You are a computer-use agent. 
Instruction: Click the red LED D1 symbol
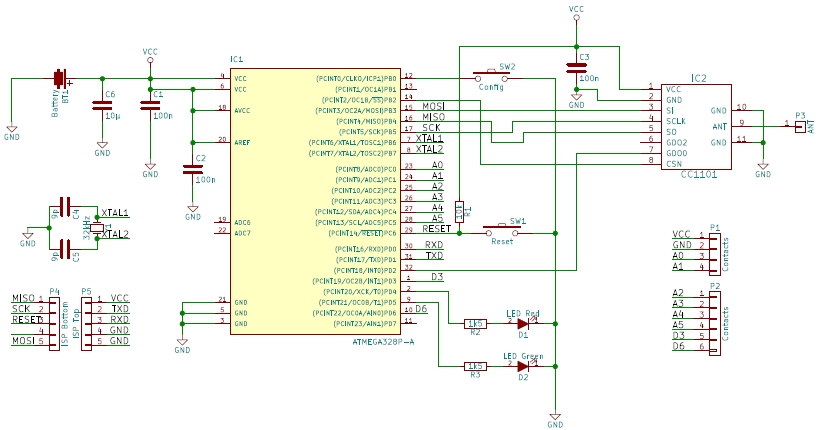(x=524, y=324)
